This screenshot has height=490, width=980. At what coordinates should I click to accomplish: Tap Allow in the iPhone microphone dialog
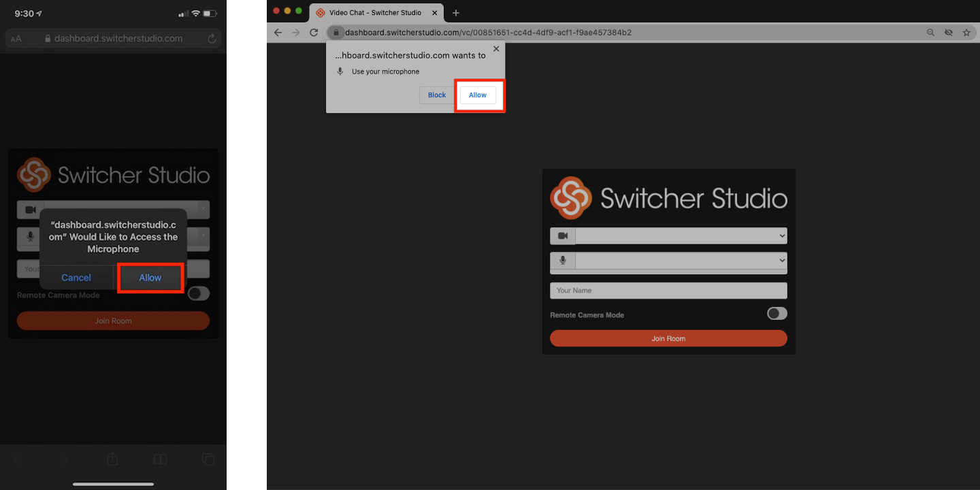click(x=150, y=278)
